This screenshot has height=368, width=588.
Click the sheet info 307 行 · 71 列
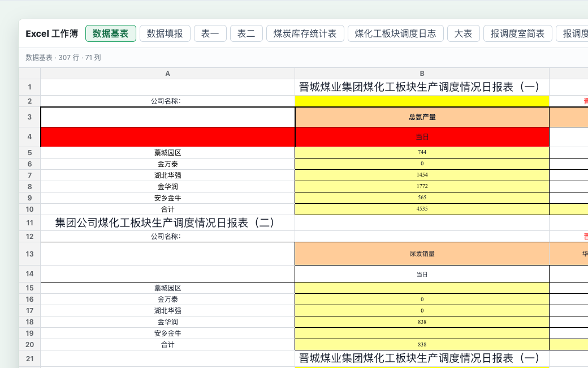pos(63,57)
